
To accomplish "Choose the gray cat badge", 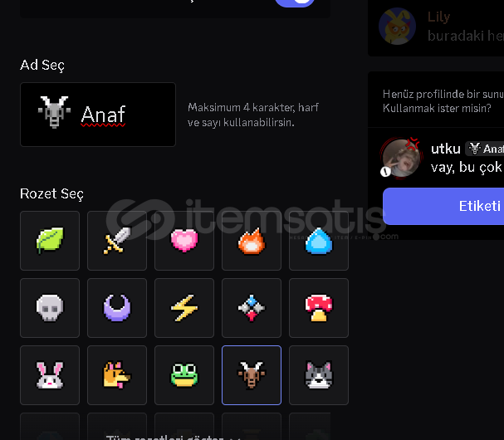I will point(319,375).
